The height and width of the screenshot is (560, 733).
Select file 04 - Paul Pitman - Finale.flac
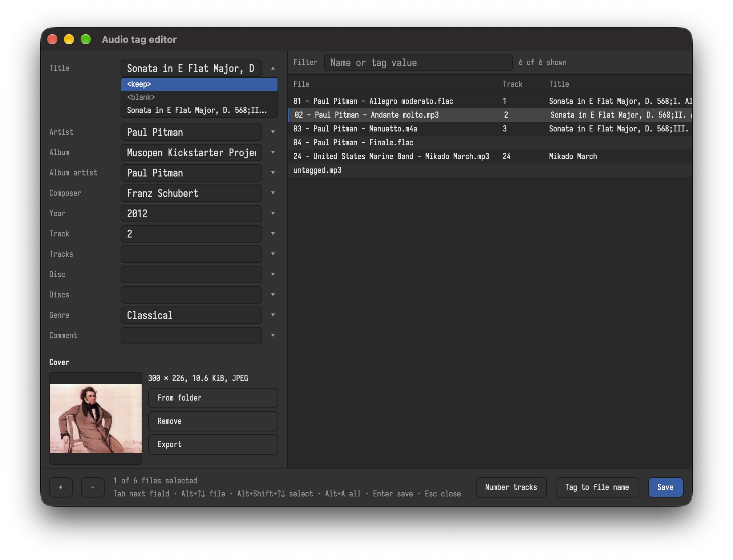point(490,142)
